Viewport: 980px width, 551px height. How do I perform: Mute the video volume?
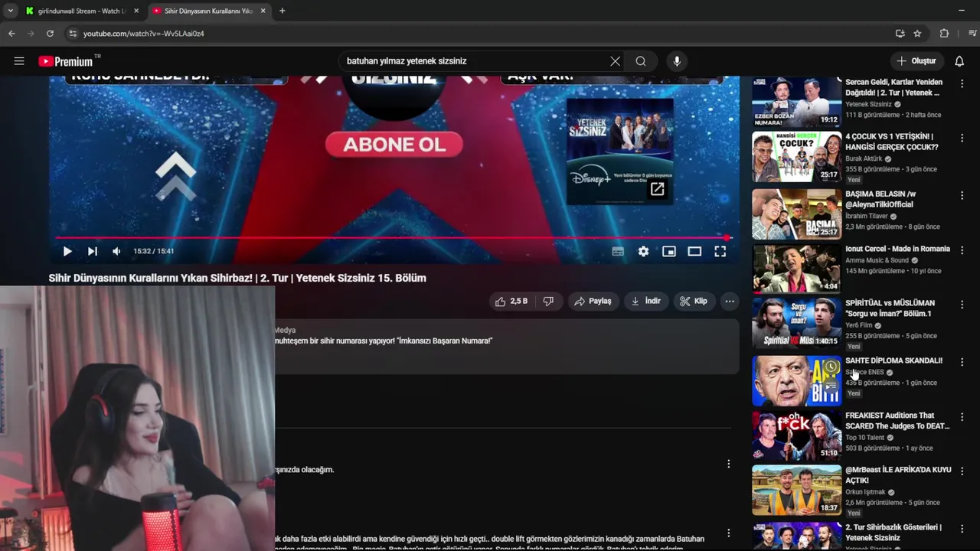tap(116, 251)
